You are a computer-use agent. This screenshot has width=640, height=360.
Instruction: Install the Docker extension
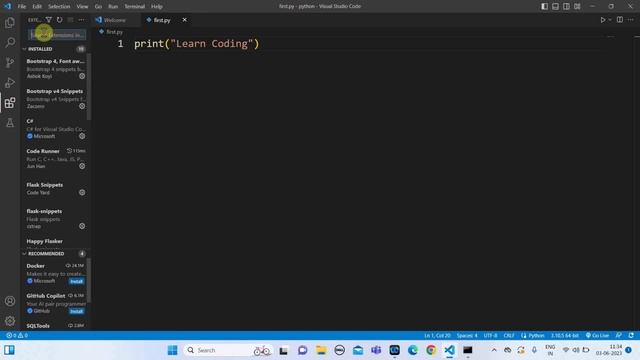(x=76, y=281)
